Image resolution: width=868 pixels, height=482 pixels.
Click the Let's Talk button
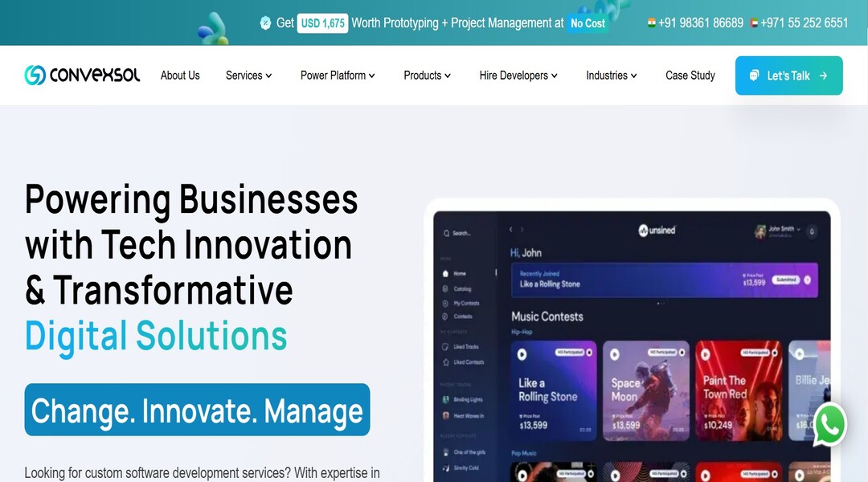coord(789,76)
